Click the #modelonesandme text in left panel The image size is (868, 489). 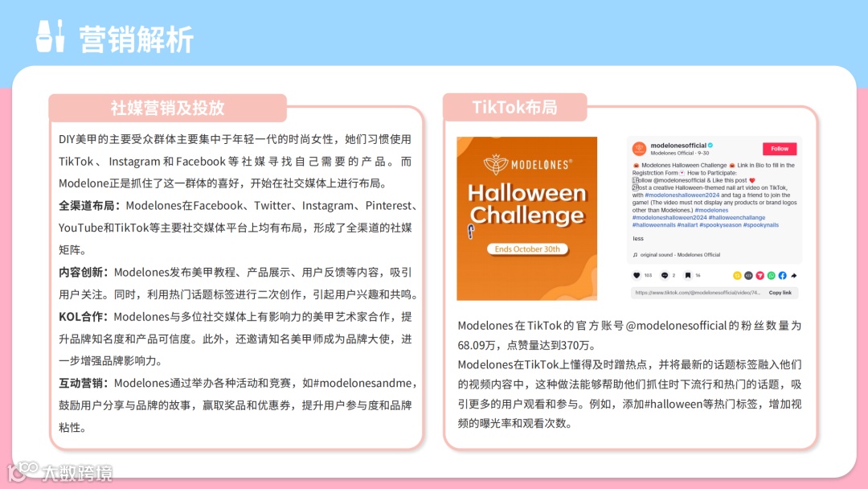(x=362, y=383)
